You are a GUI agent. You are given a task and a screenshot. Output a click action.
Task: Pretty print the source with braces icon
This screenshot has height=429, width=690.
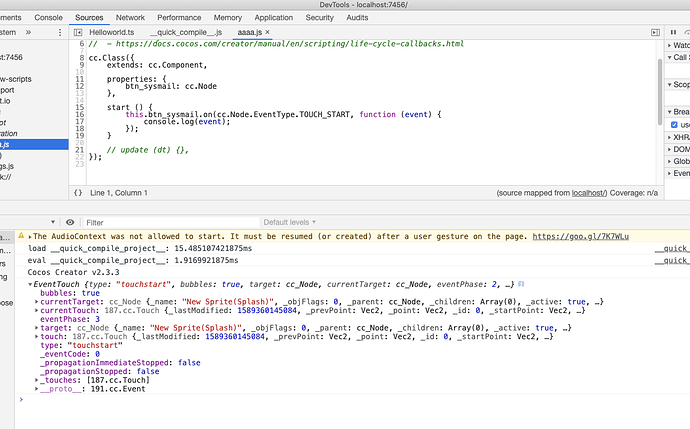pyautogui.click(x=78, y=193)
